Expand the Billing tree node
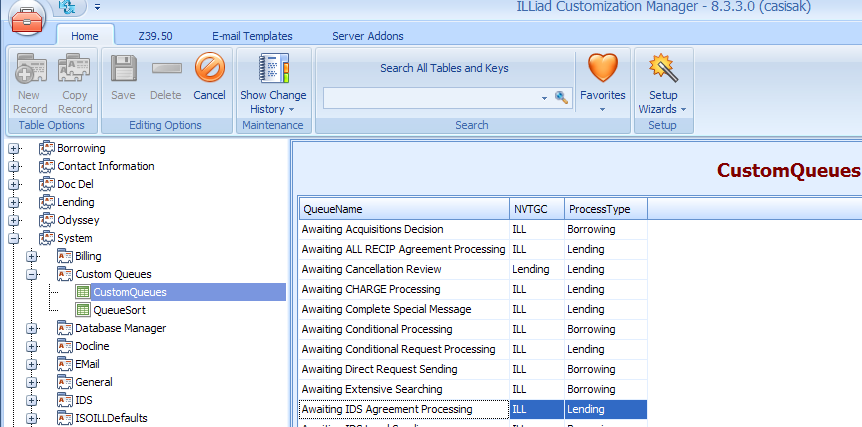Image resolution: width=862 pixels, height=427 pixels. [x=32, y=257]
